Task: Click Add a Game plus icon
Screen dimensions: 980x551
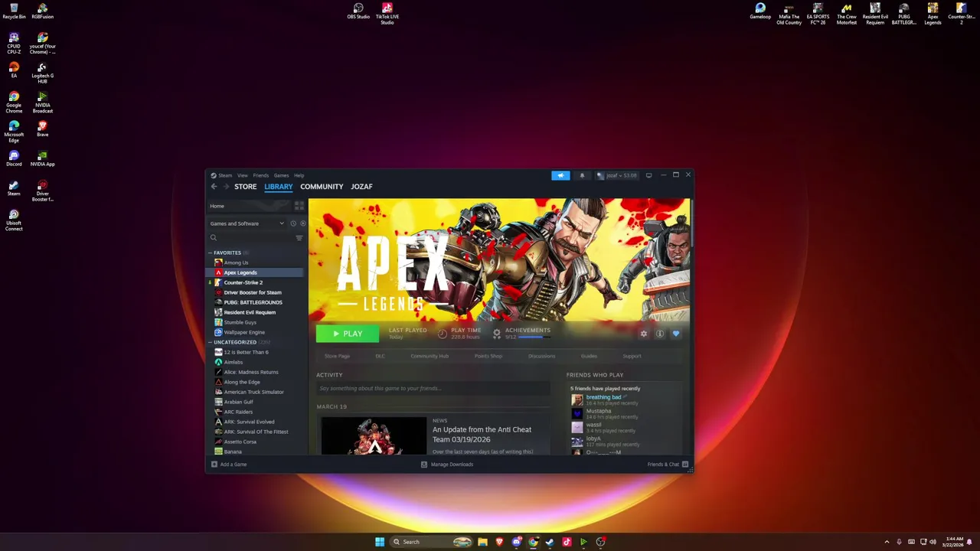Action: click(x=214, y=465)
